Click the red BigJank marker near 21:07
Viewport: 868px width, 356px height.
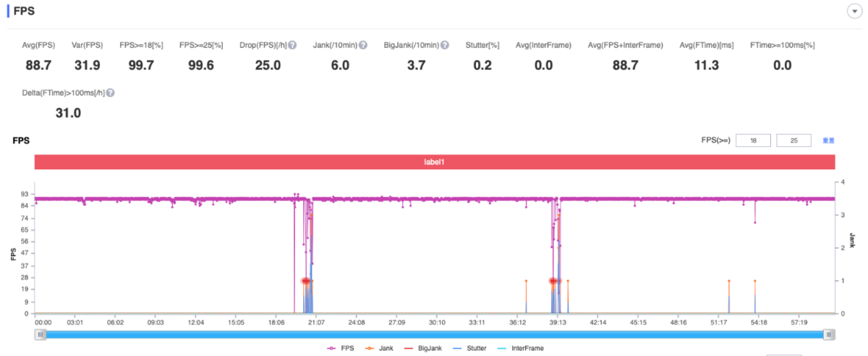coord(307,281)
